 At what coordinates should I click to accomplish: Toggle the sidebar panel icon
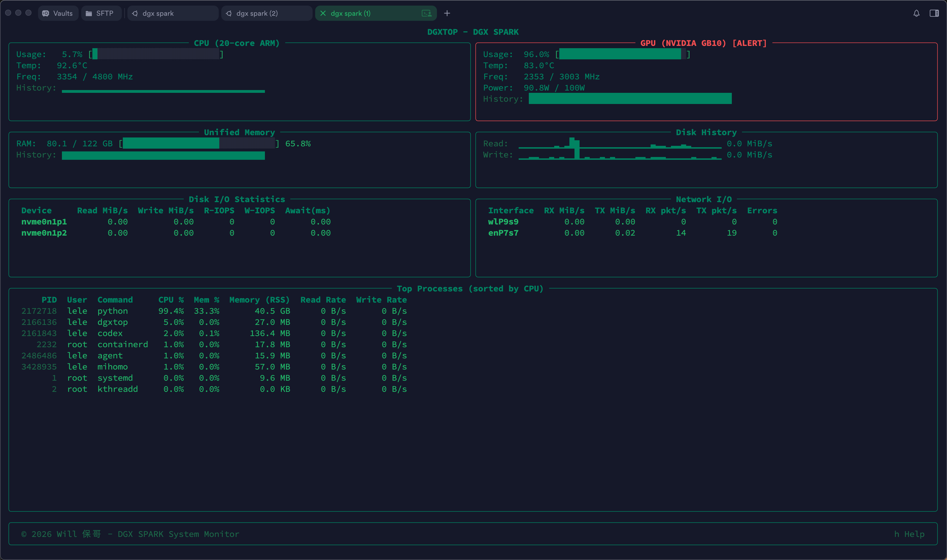click(934, 13)
